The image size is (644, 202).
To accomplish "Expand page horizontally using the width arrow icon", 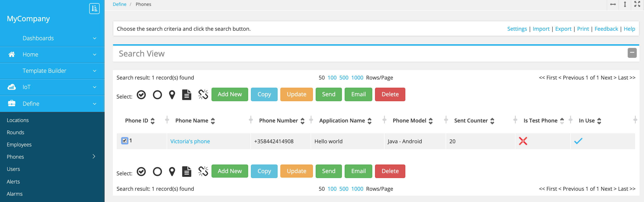I will [613, 5].
